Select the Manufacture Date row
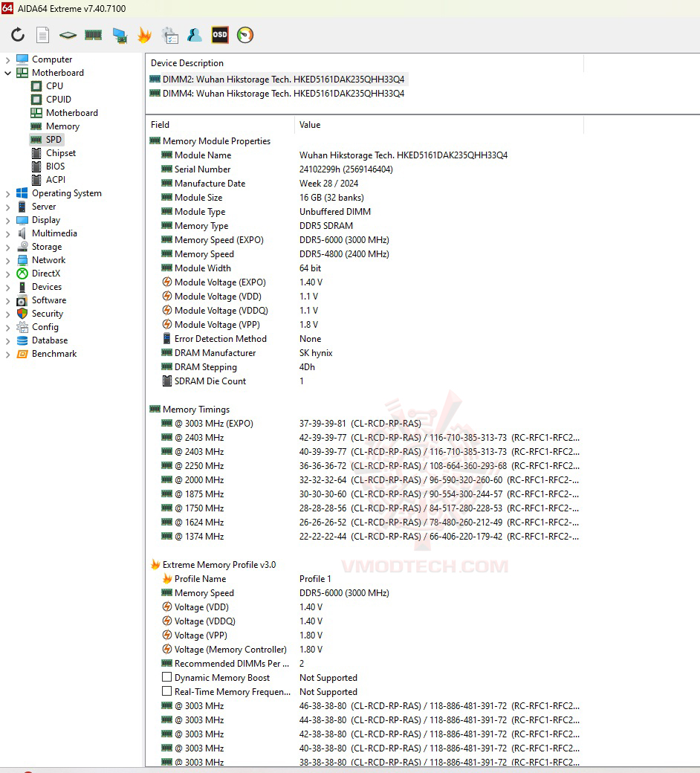700x773 pixels. tap(260, 184)
